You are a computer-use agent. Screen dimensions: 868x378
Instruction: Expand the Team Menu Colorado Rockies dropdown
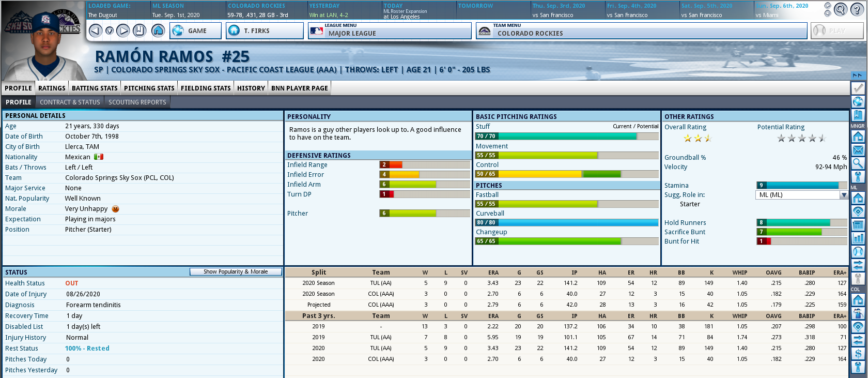click(x=641, y=31)
